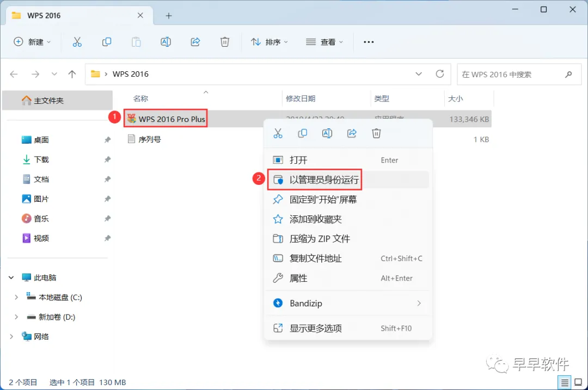The height and width of the screenshot is (390, 588).
Task: Go up one folder level
Action: coord(72,74)
